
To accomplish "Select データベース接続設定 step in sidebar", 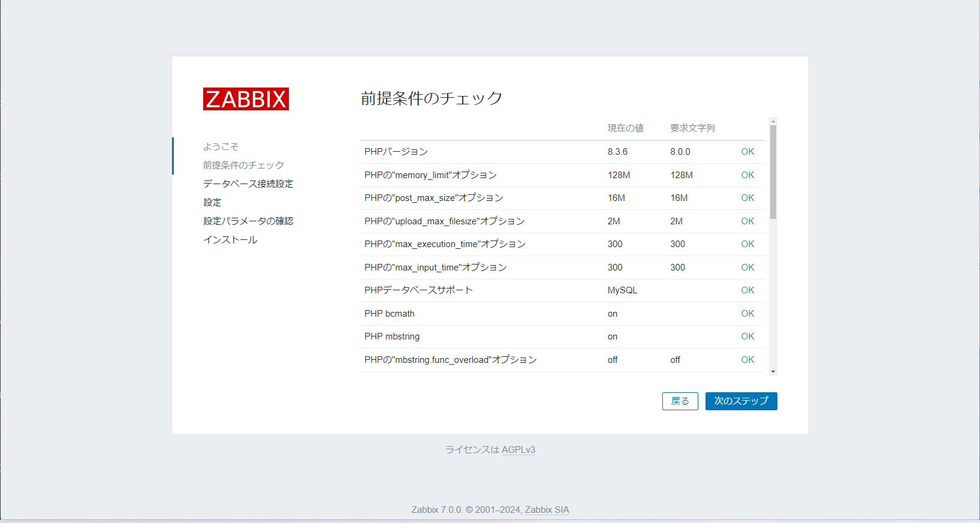I will point(248,184).
